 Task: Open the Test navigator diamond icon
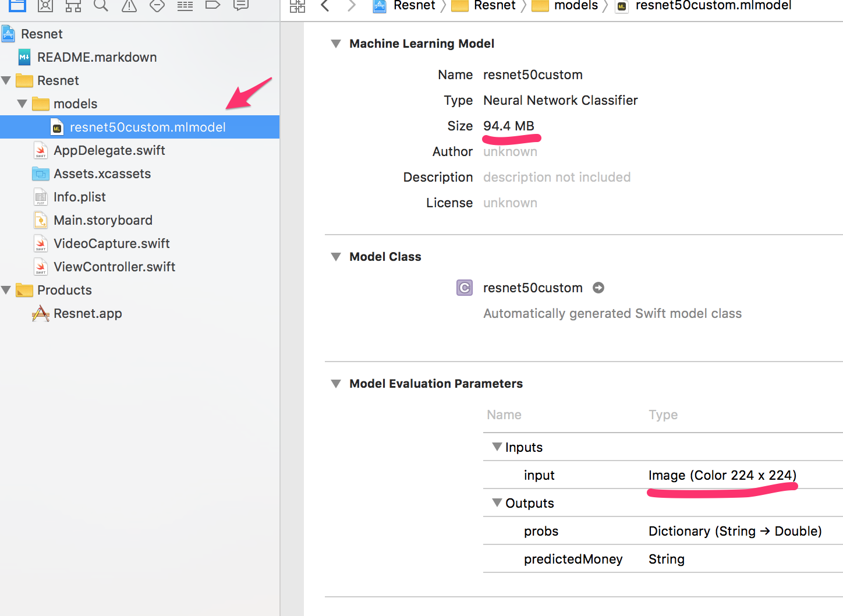[x=157, y=6]
